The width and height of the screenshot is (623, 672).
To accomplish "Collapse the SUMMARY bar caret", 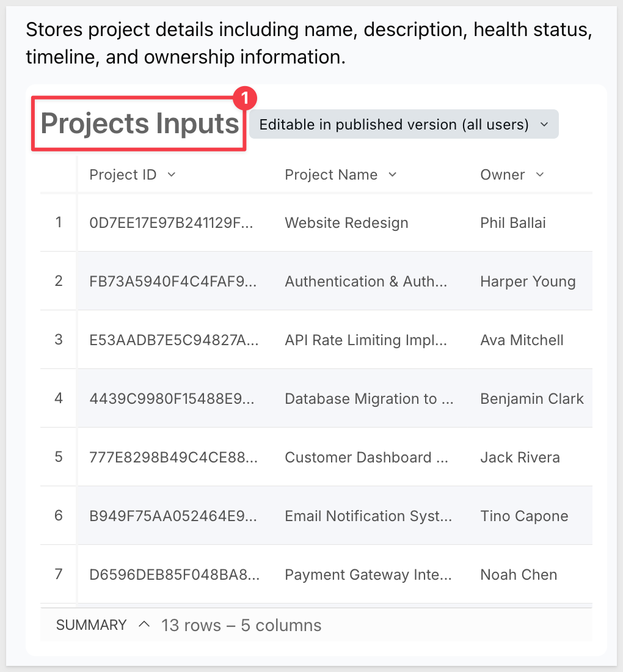I will (x=144, y=624).
